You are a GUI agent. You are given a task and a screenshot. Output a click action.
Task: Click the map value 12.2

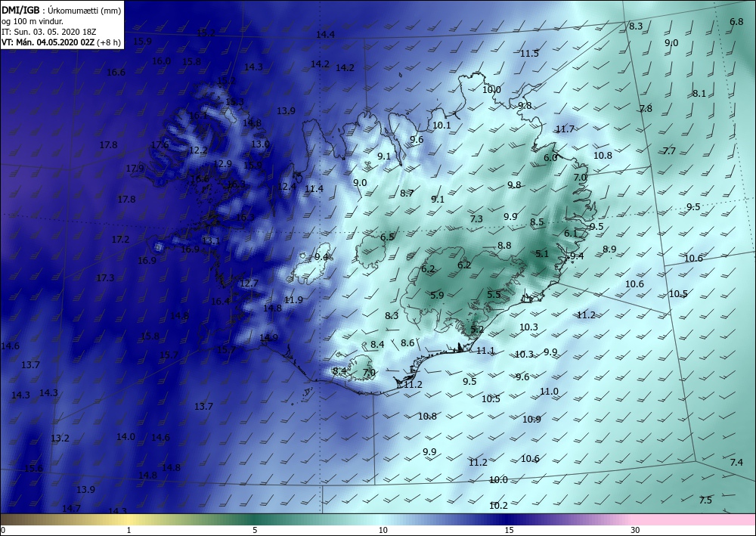[x=198, y=150]
